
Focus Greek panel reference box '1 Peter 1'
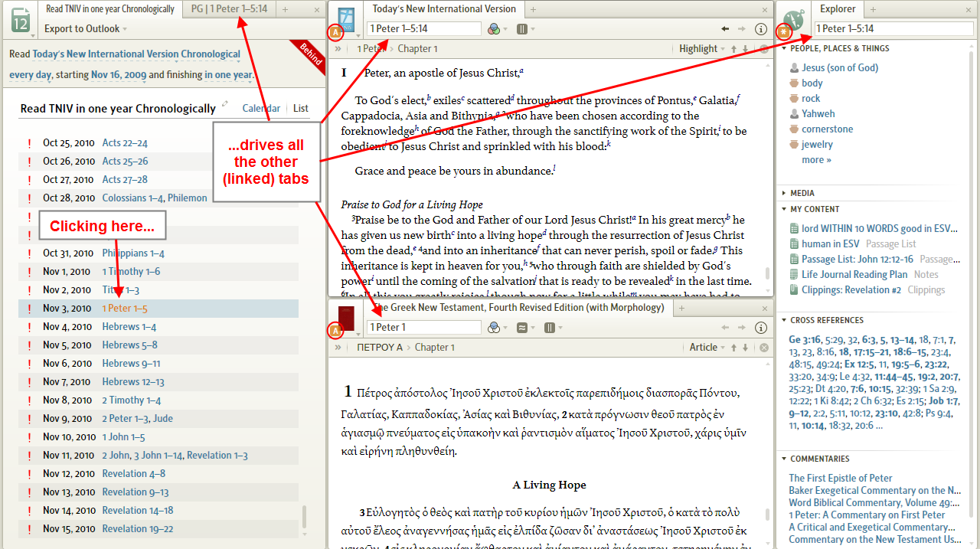click(x=423, y=328)
